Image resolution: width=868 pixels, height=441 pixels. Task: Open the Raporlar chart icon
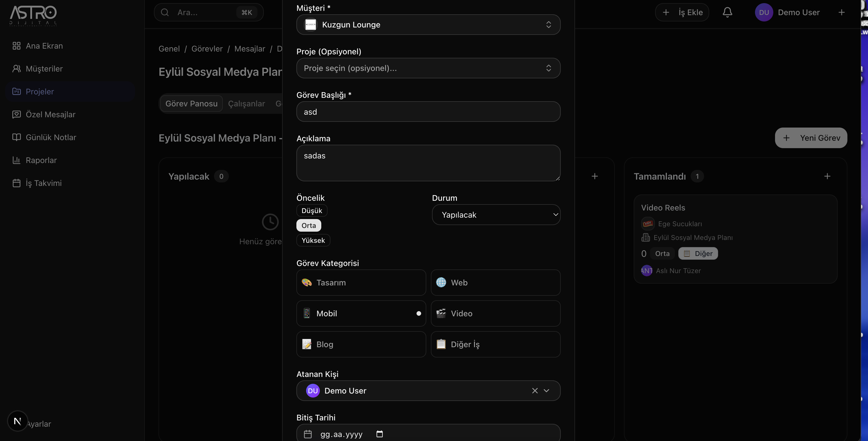tap(16, 160)
